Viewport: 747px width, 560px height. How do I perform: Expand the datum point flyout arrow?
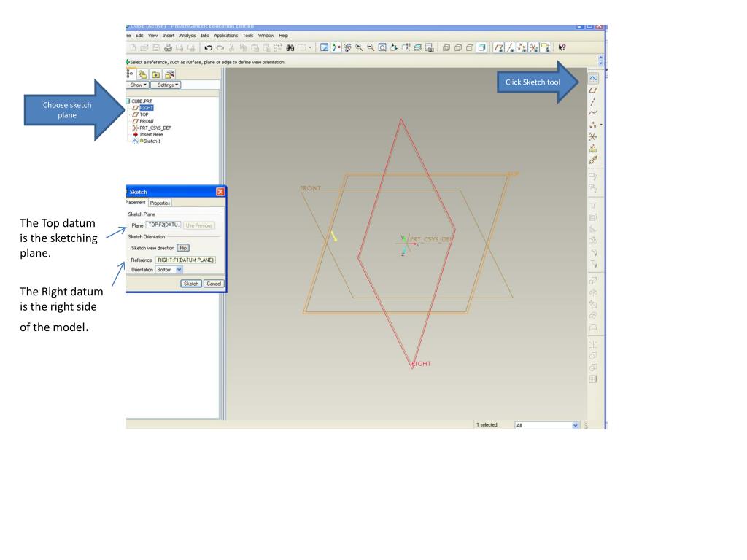tap(601, 125)
